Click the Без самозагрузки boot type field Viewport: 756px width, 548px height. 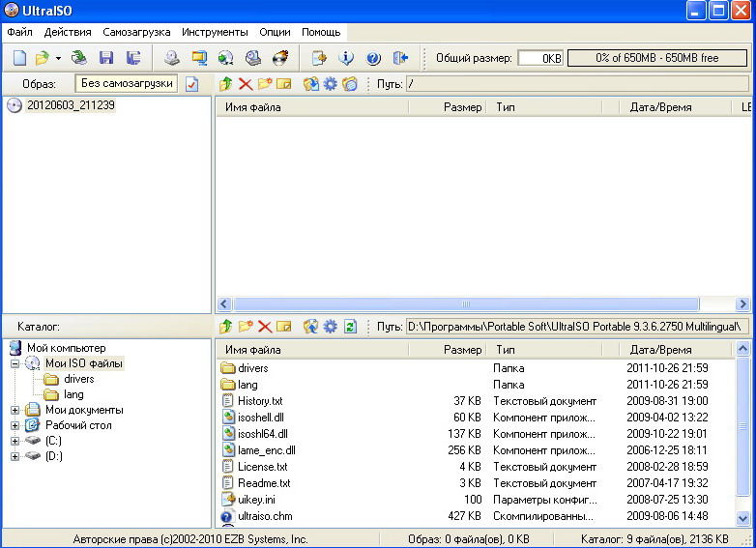(127, 83)
